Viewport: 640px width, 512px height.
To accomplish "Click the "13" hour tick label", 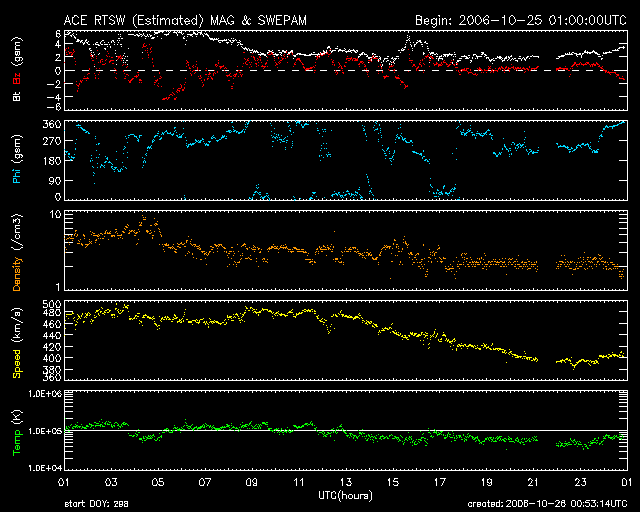I will [x=345, y=482].
